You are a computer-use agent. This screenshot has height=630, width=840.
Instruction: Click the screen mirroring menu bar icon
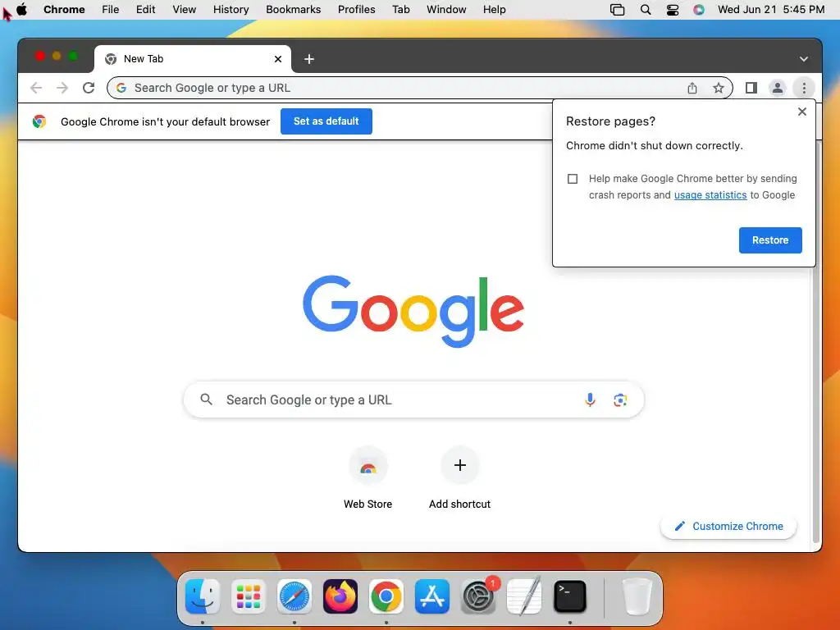[x=617, y=10]
